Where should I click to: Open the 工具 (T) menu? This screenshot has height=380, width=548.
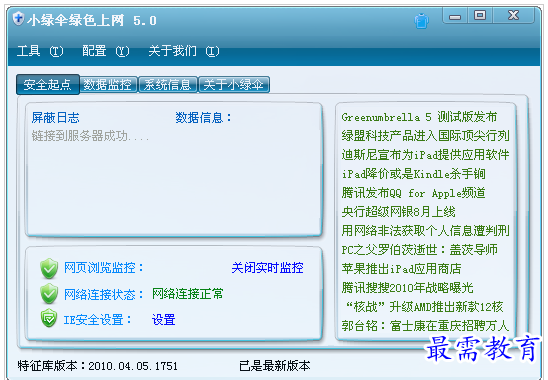coord(40,51)
